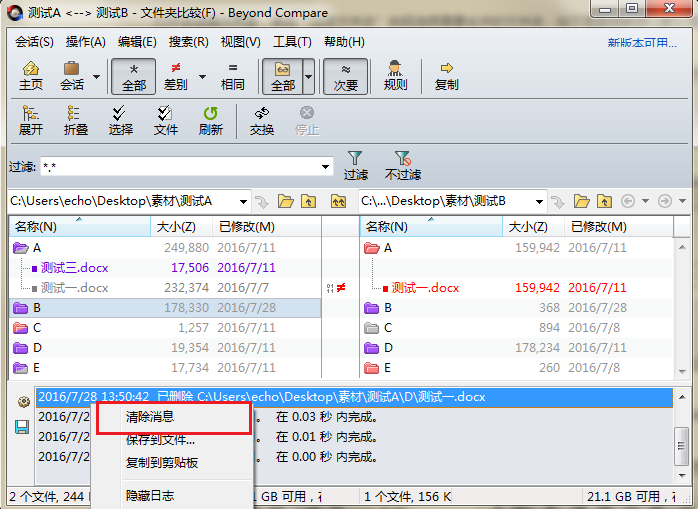Viewport: 698px width, 509px height.
Task: Sort left pane by 已修改(M) header
Action: [266, 227]
